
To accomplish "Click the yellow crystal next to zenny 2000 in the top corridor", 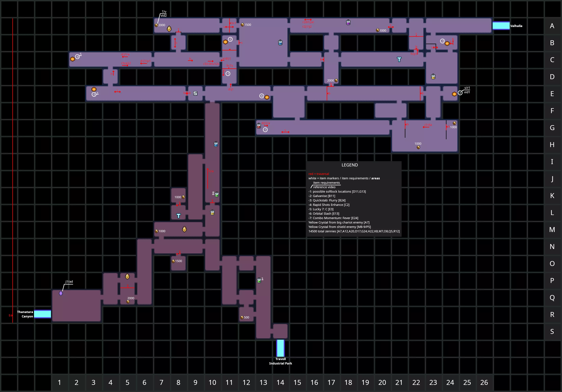I will 169,29.
